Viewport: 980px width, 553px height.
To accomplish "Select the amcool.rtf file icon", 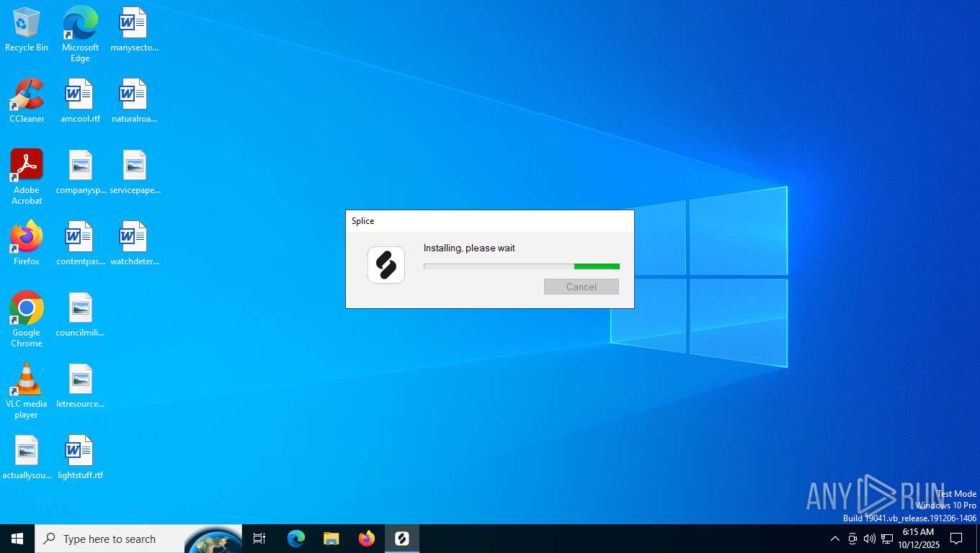I will point(80,101).
